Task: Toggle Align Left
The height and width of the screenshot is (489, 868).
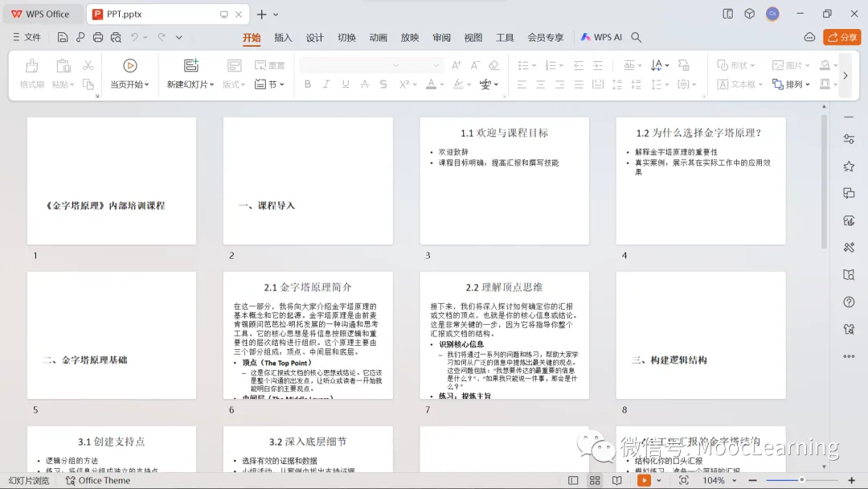Action: tap(522, 84)
